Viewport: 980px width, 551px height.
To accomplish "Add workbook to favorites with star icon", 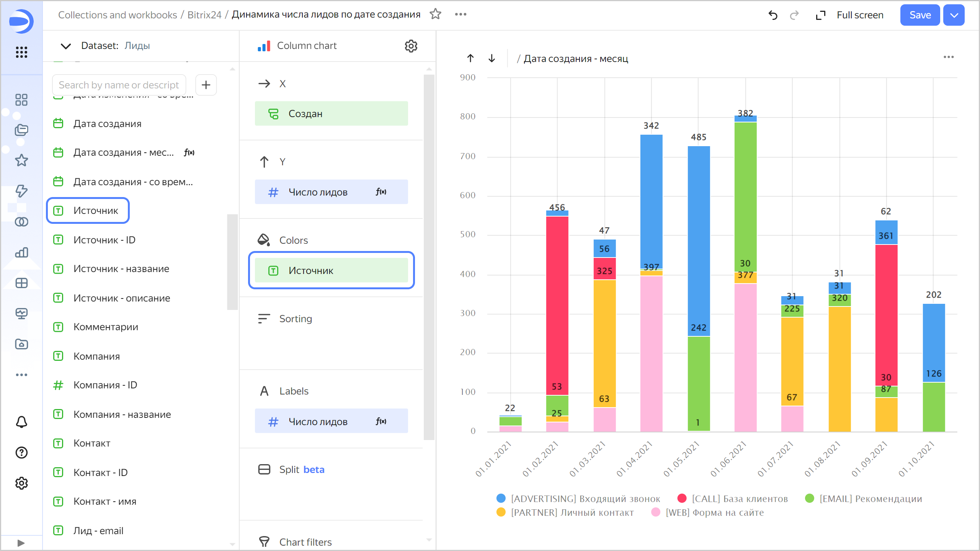I will [x=435, y=14].
